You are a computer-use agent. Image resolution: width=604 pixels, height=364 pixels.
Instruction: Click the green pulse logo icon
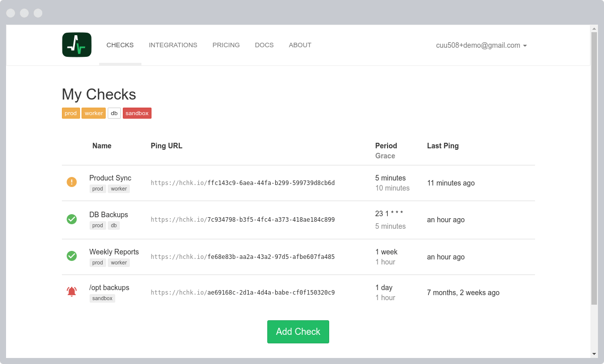(x=77, y=45)
